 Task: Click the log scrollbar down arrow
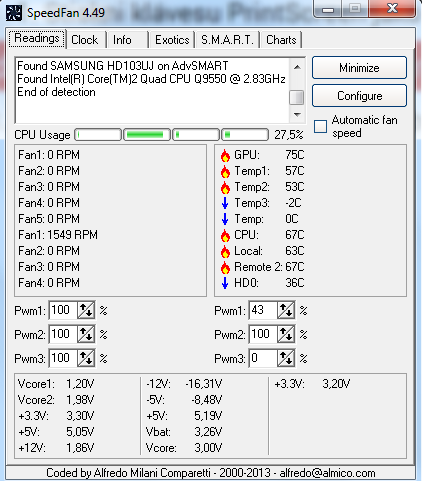(x=297, y=115)
